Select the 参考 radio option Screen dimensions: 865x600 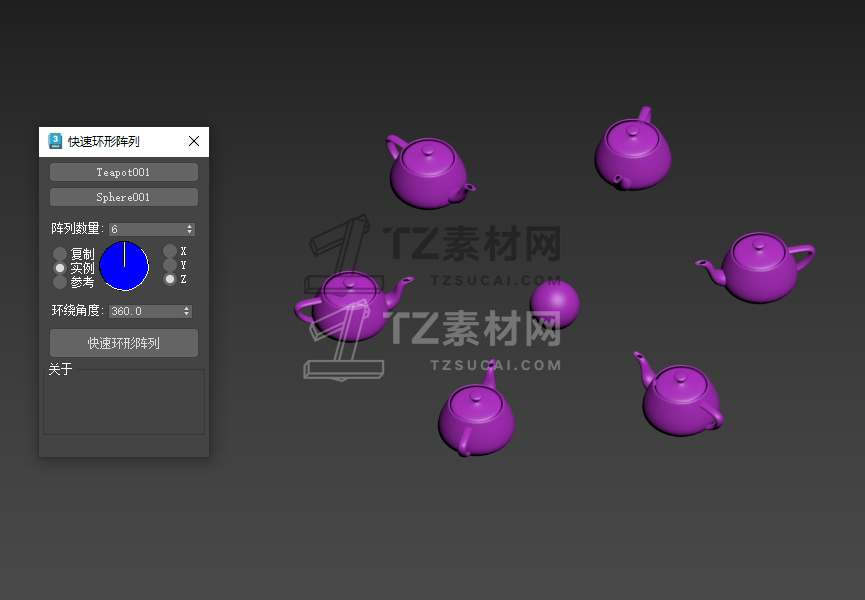tap(60, 282)
